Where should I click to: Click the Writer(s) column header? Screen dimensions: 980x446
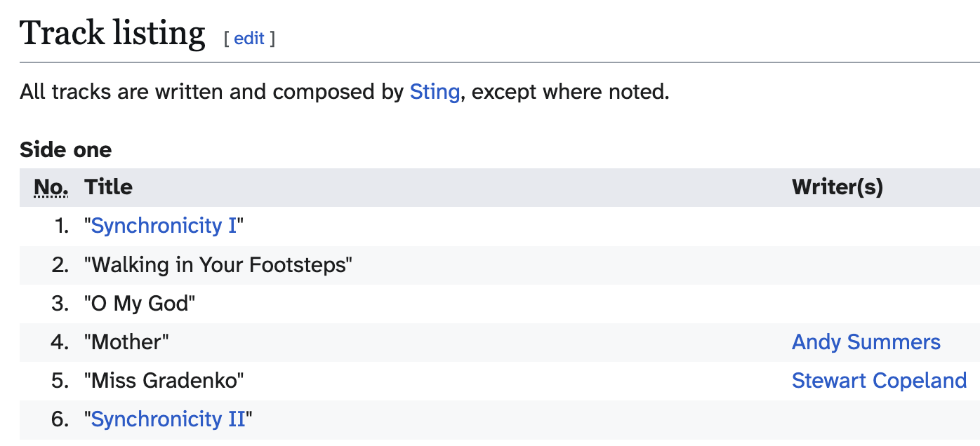pyautogui.click(x=837, y=187)
